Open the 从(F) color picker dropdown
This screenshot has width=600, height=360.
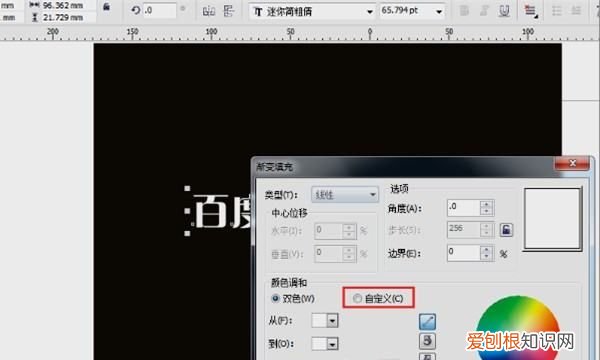pyautogui.click(x=332, y=321)
